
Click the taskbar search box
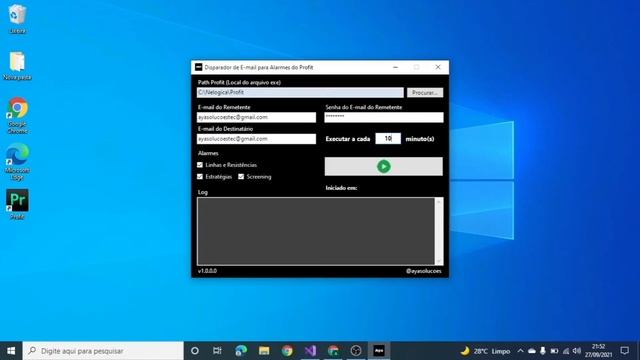[103, 351]
